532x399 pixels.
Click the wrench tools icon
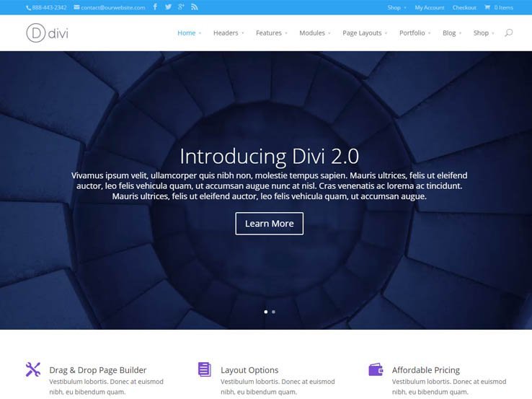(x=33, y=369)
